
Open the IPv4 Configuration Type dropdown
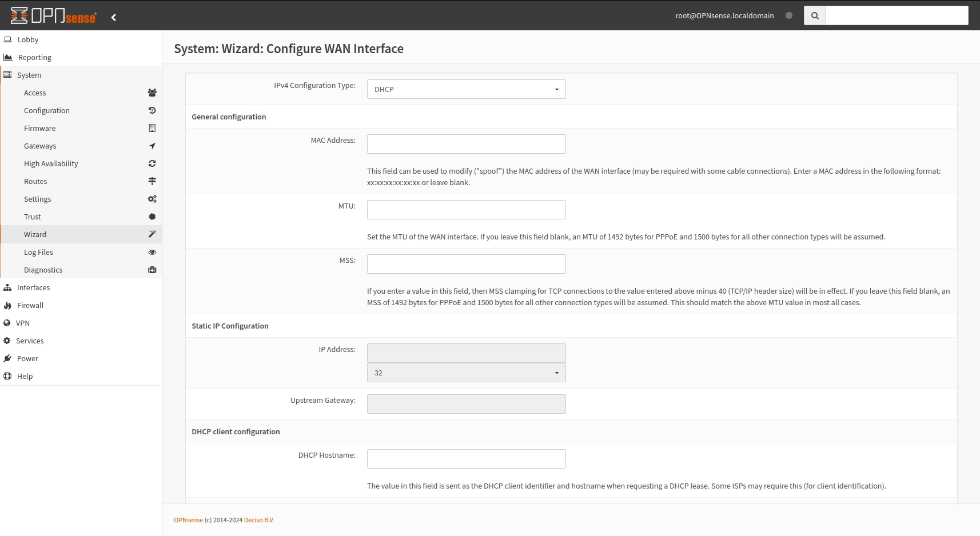pyautogui.click(x=466, y=89)
